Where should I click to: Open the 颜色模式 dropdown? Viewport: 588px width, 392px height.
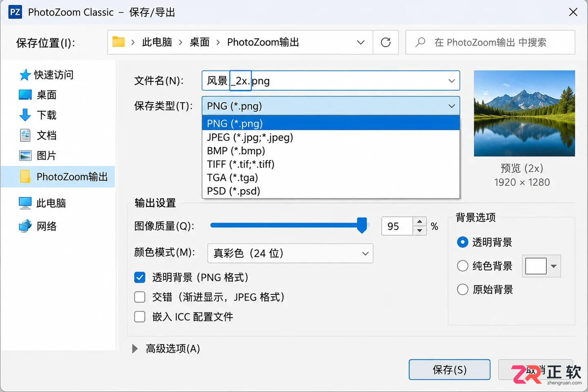[x=290, y=253]
